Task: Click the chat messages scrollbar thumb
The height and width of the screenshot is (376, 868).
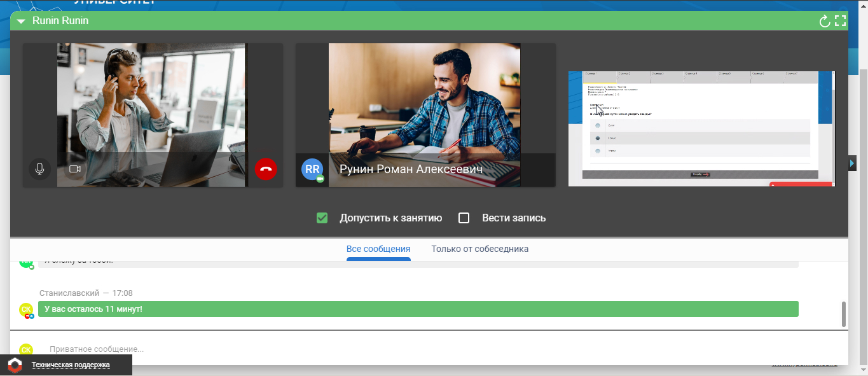Action: (844, 314)
